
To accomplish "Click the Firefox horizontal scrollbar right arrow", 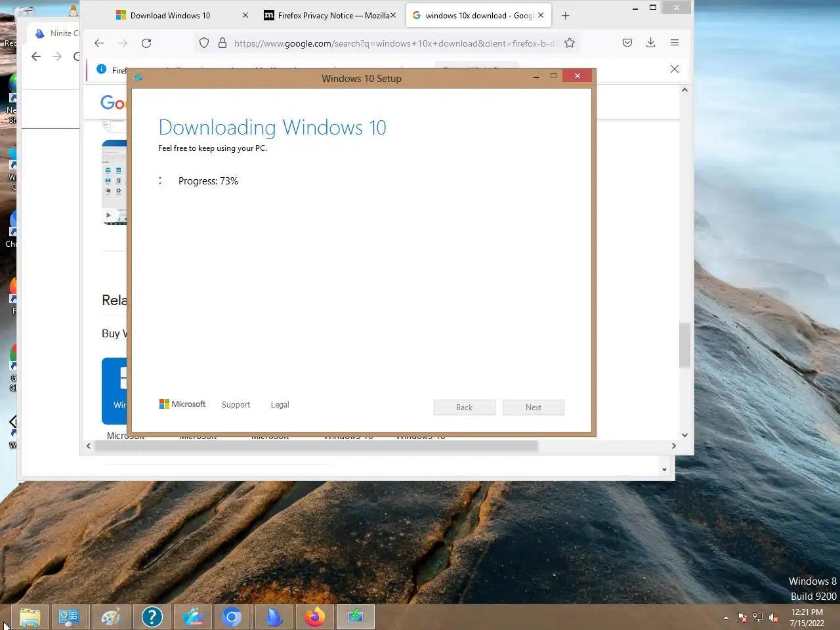I will click(673, 446).
